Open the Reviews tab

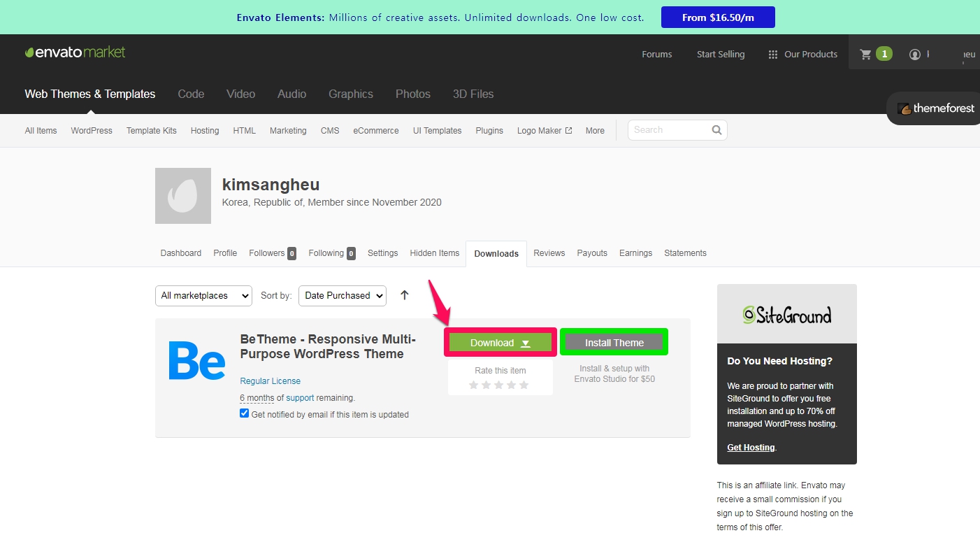click(549, 253)
